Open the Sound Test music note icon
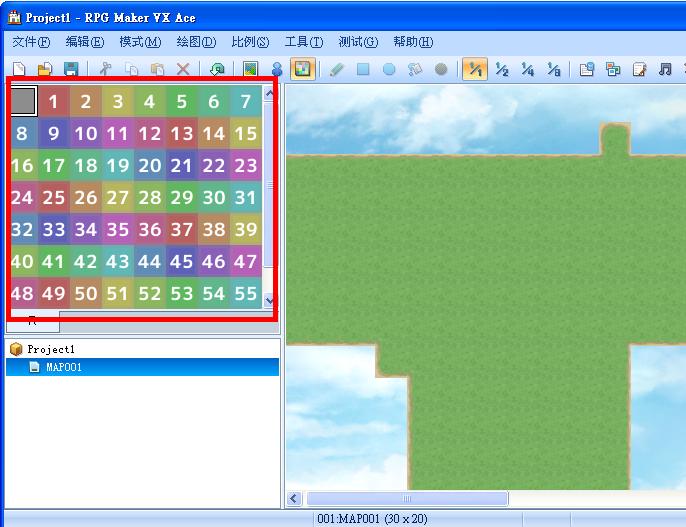The width and height of the screenshot is (686, 527). (x=665, y=69)
